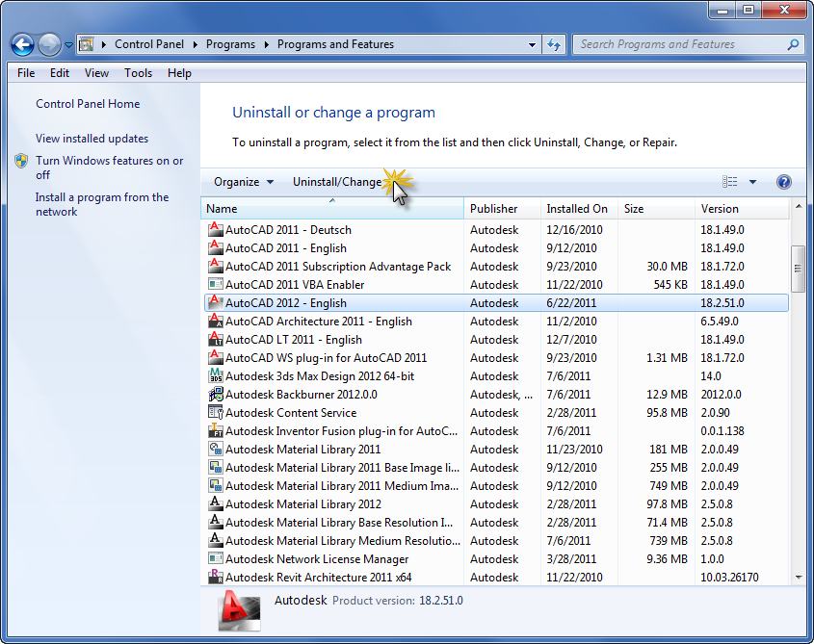
Task: Click the change view icon
Action: pyautogui.click(x=729, y=182)
